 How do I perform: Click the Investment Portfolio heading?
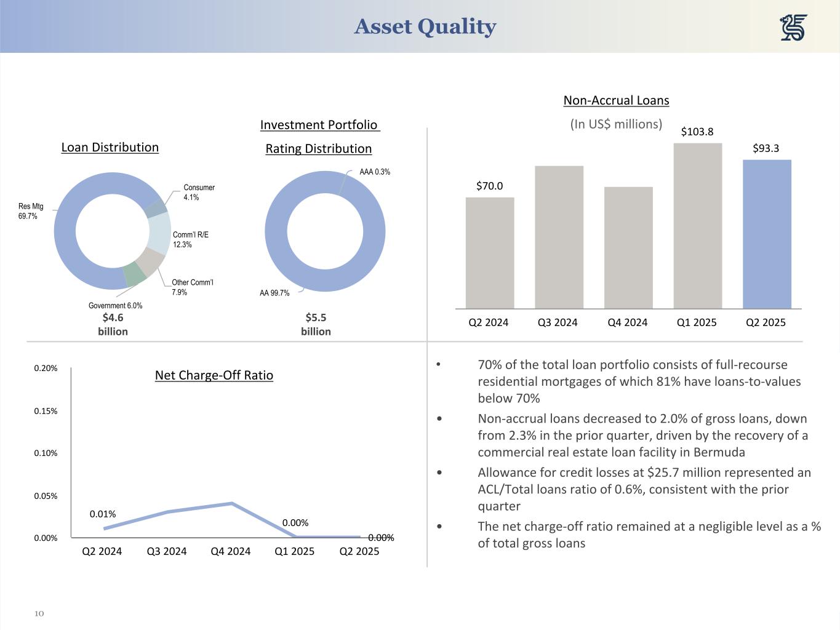(x=319, y=125)
